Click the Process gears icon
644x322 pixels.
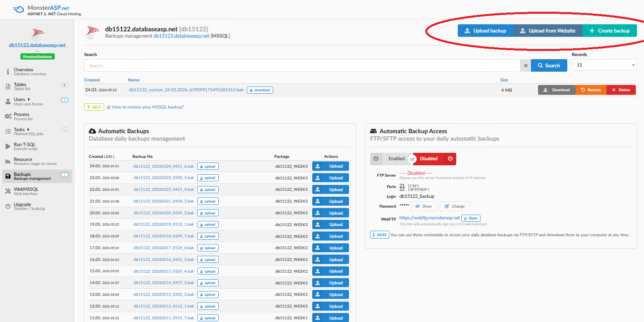pos(8,116)
